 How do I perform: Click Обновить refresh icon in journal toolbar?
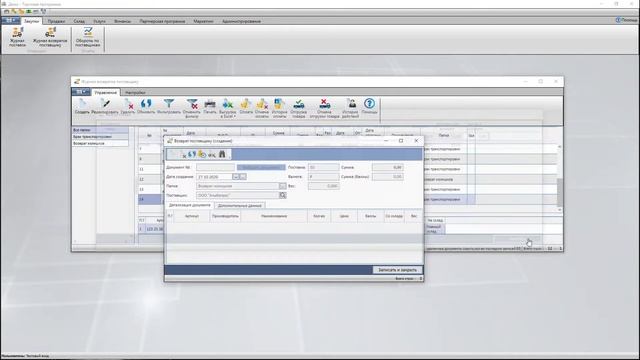(x=146, y=107)
